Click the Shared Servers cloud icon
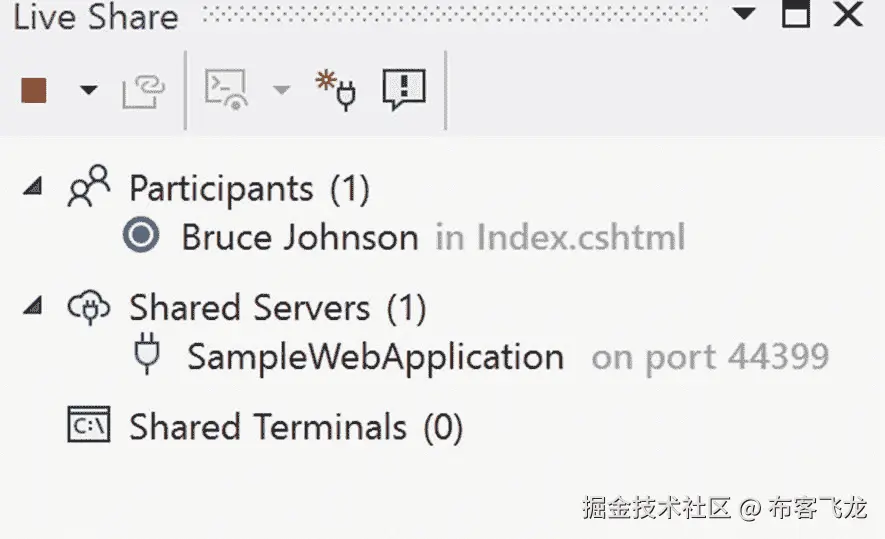 pyautogui.click(x=88, y=308)
